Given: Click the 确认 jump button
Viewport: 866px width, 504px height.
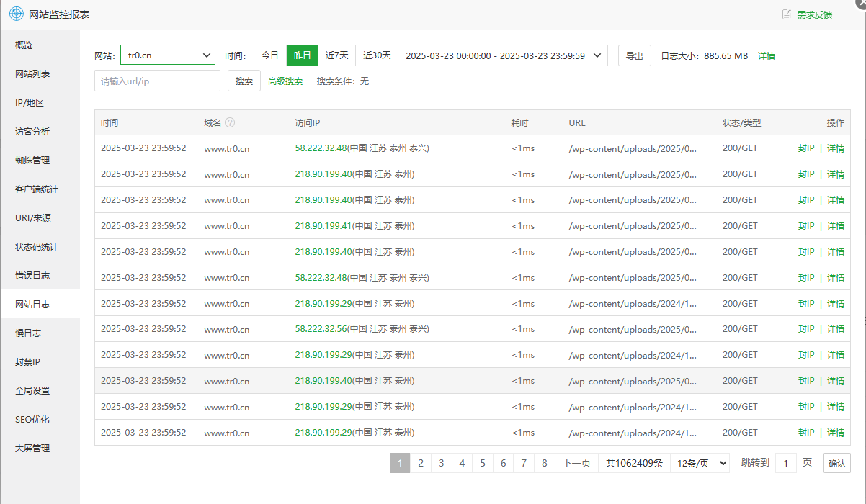Looking at the screenshot, I should coord(837,463).
